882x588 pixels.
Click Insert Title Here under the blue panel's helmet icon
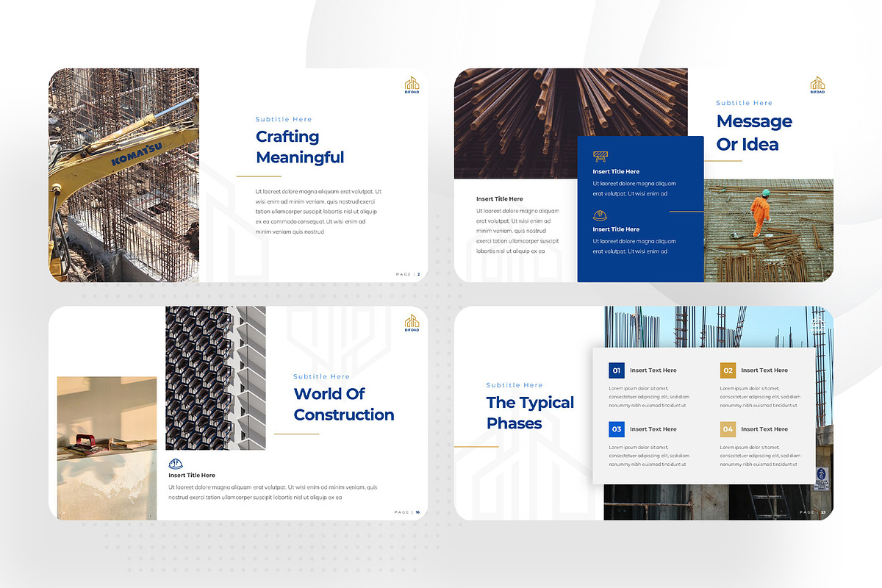click(x=616, y=229)
